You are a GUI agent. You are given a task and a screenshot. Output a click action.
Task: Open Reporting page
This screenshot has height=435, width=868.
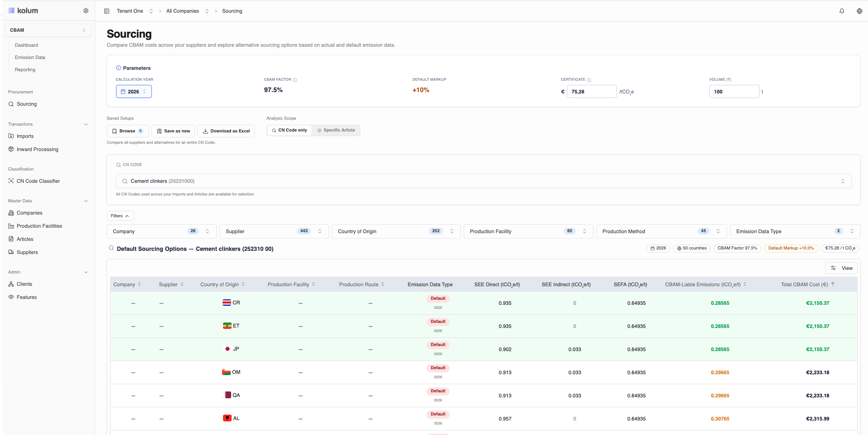point(25,69)
